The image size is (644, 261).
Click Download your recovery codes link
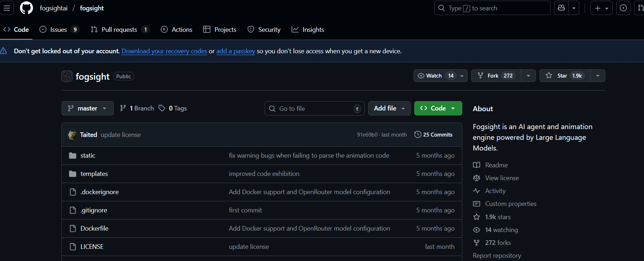(164, 51)
